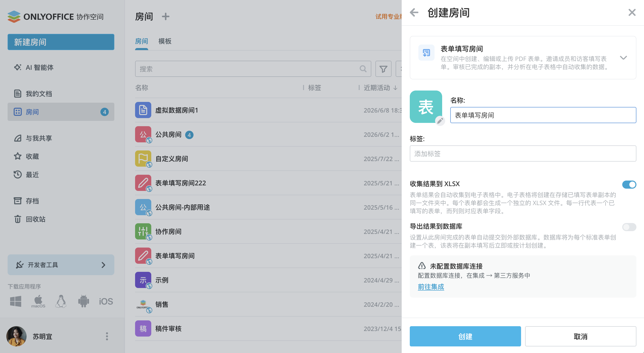Disable 收集结果到 XLSX toggle
Image resolution: width=644 pixels, height=353 pixels.
coord(629,184)
